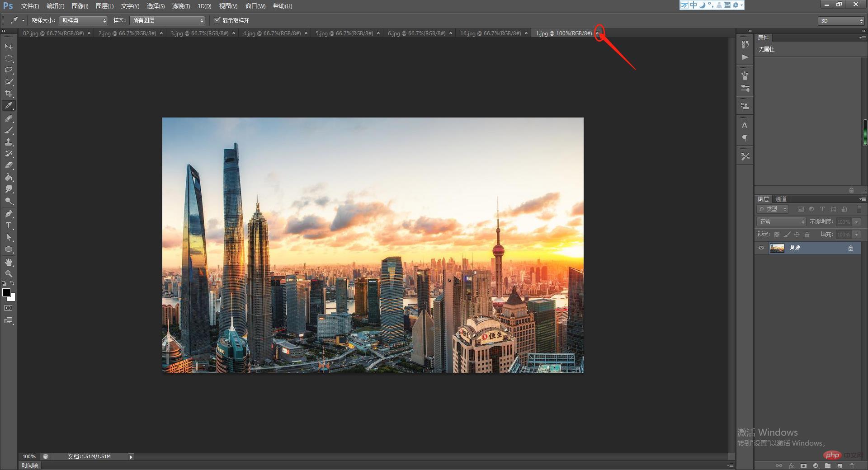
Task: Open the 滤镜 menu
Action: click(181, 6)
